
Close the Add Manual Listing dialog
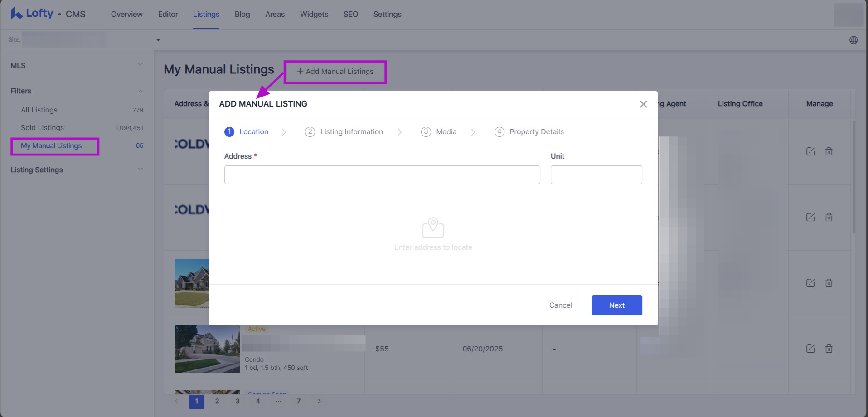[643, 104]
